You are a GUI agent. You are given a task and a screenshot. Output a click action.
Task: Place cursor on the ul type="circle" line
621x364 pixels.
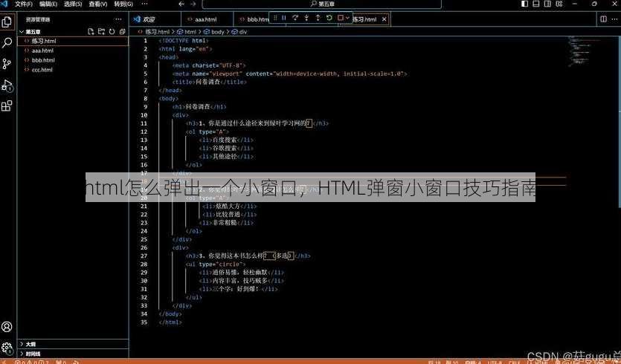click(x=216, y=264)
